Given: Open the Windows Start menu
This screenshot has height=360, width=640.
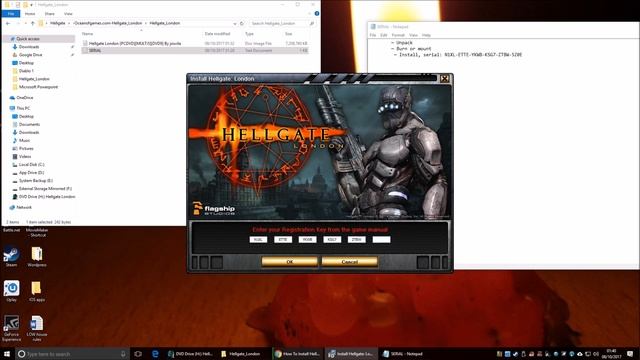Looking at the screenshot, I should (x=7, y=354).
